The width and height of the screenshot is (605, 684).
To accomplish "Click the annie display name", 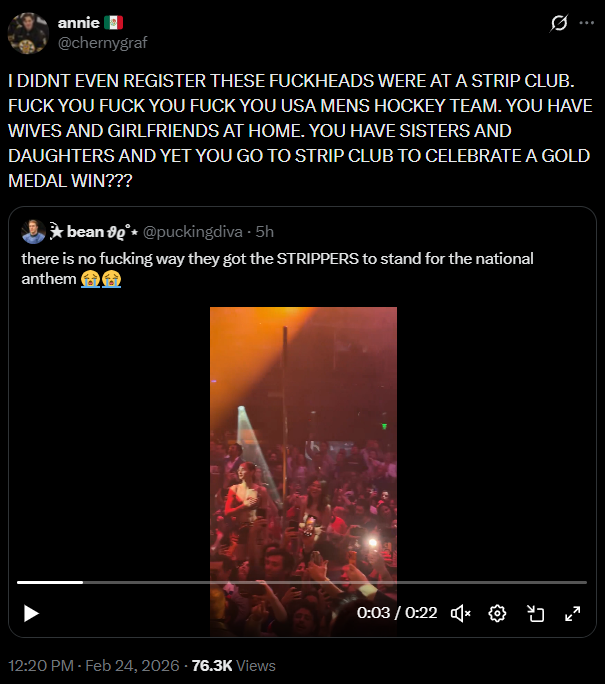I will [x=79, y=23].
